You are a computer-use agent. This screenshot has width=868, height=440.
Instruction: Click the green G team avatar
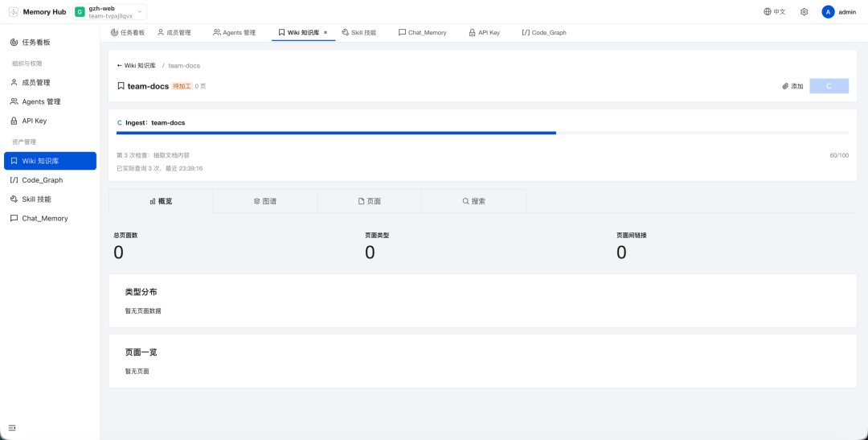(80, 11)
